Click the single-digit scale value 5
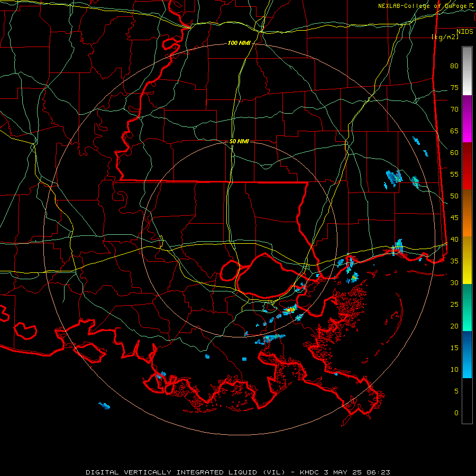476x476 pixels. coord(456,391)
